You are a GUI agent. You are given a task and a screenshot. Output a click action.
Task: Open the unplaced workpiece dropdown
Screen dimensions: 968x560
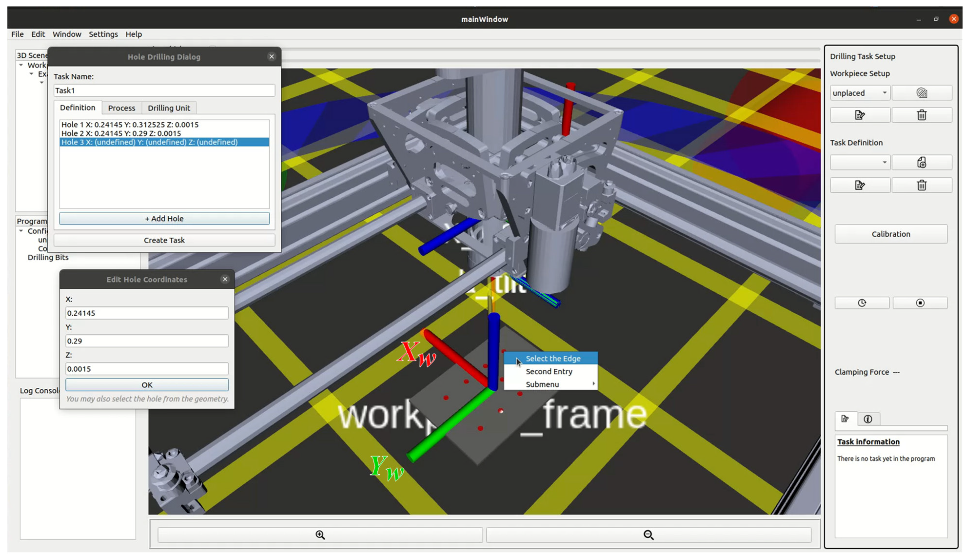point(860,93)
